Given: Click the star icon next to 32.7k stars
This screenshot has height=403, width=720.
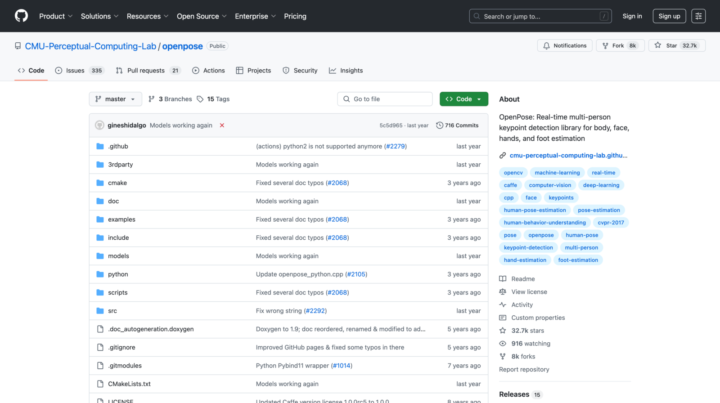Looking at the screenshot, I should click(503, 330).
